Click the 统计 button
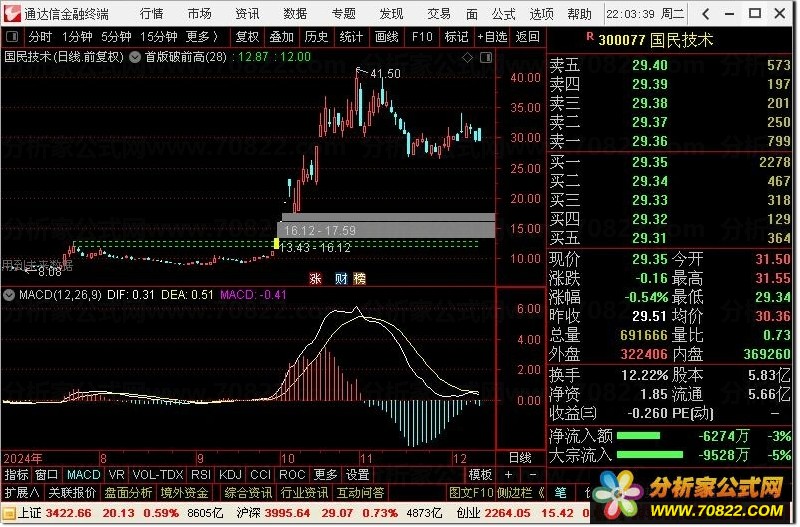Image resolution: width=800 pixels, height=527 pixels. (x=351, y=37)
